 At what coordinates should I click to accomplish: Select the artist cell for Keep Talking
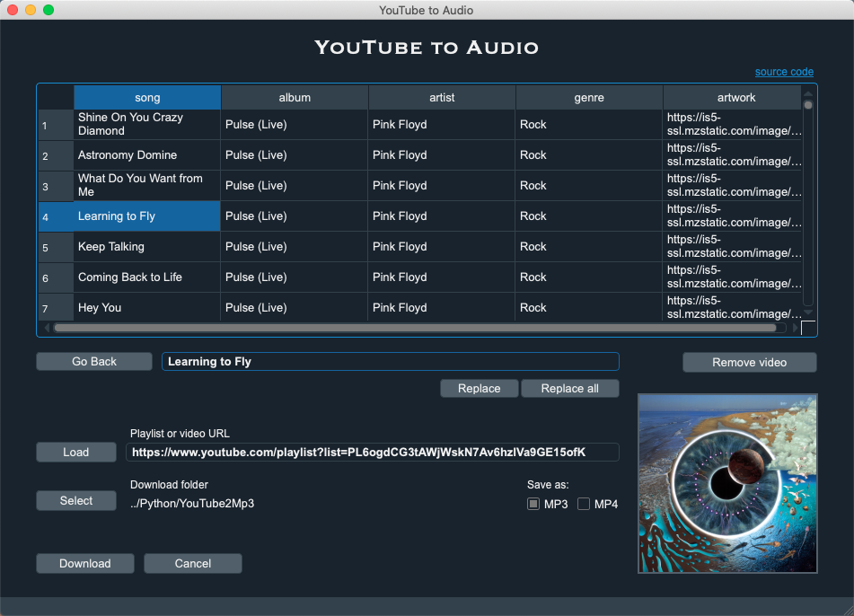[442, 247]
